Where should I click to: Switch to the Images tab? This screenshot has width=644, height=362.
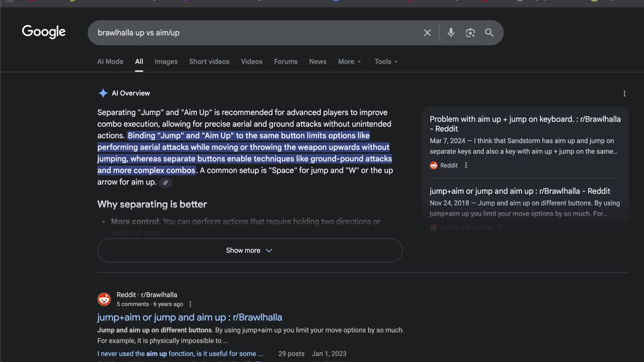pyautogui.click(x=166, y=61)
